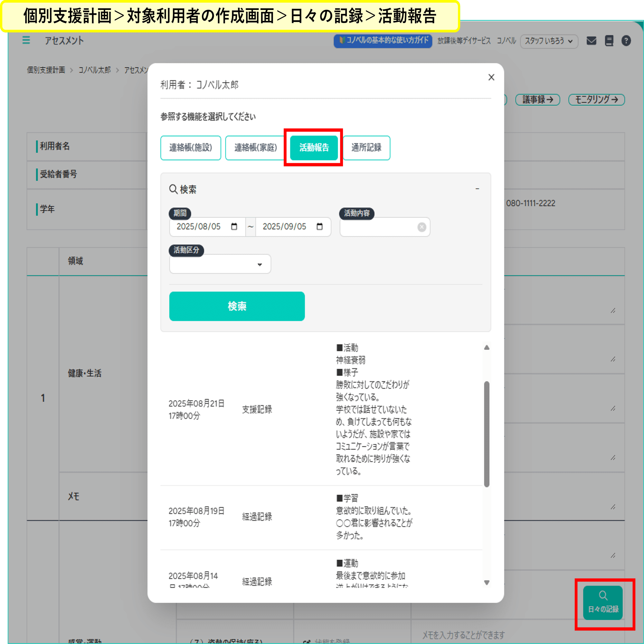Viewport: 644px width, 644px height.
Task: Open 議事録 via its button
Action: (537, 99)
